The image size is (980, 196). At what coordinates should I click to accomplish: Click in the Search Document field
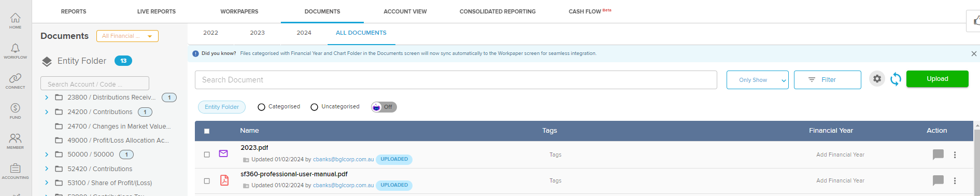[456, 80]
